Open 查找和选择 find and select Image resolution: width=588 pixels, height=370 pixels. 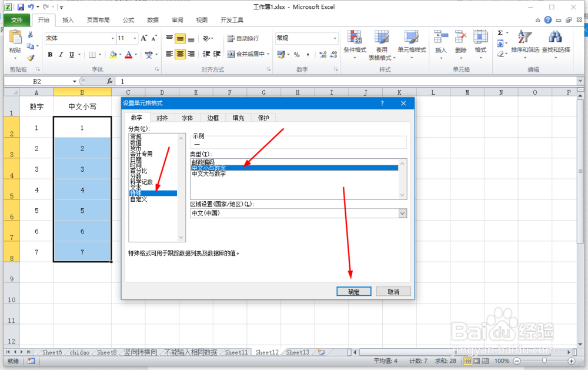tap(556, 44)
